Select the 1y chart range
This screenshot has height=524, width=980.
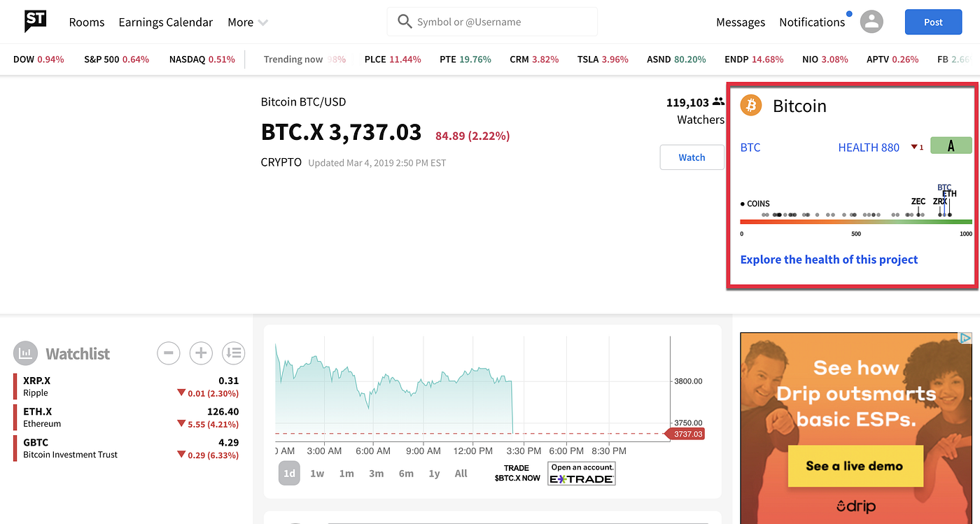click(434, 474)
